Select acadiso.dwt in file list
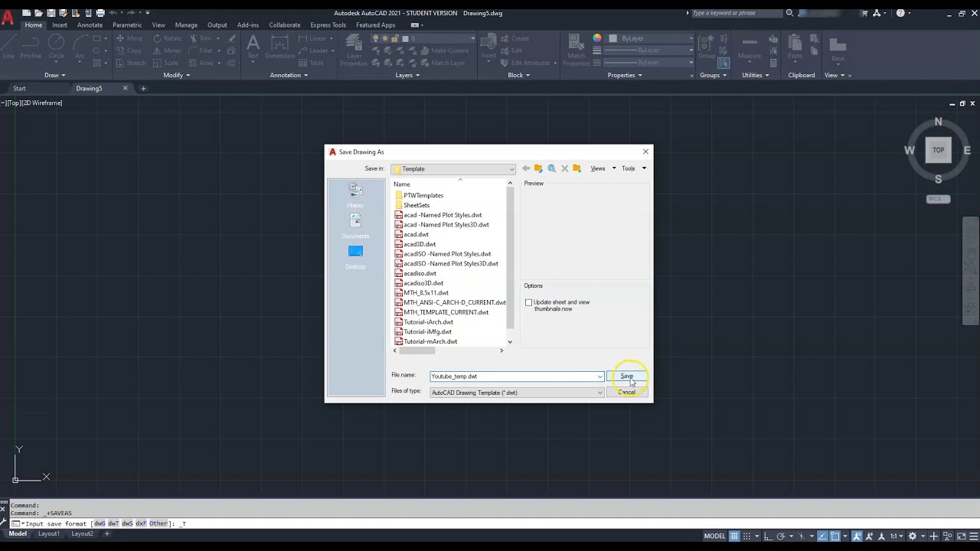 [420, 273]
